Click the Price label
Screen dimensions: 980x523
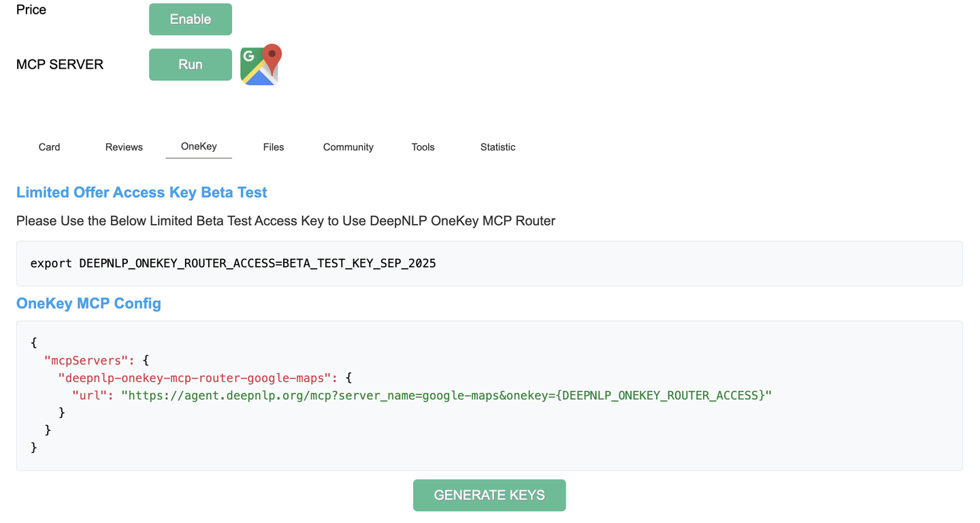pyautogui.click(x=31, y=10)
